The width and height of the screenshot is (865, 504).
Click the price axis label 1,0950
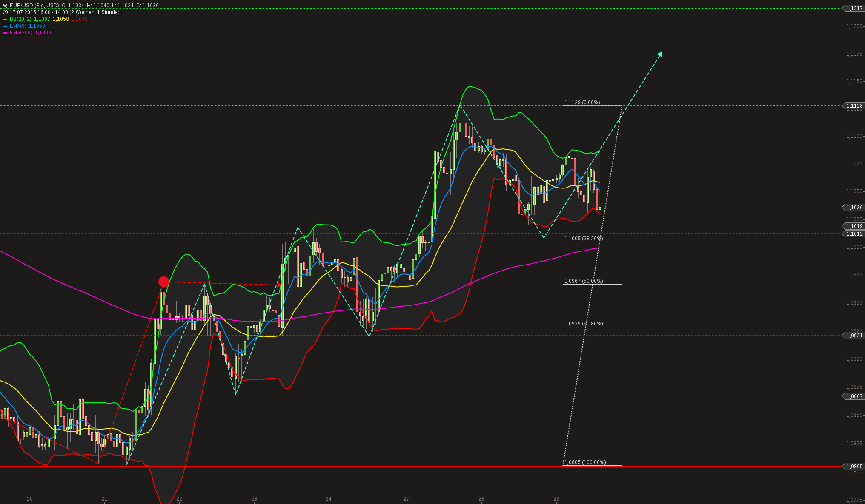click(x=854, y=303)
